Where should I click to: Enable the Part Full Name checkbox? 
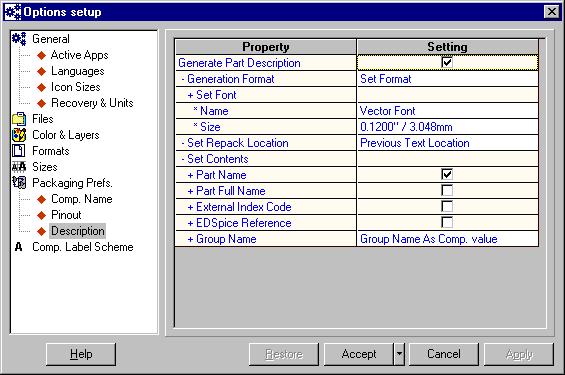click(447, 190)
